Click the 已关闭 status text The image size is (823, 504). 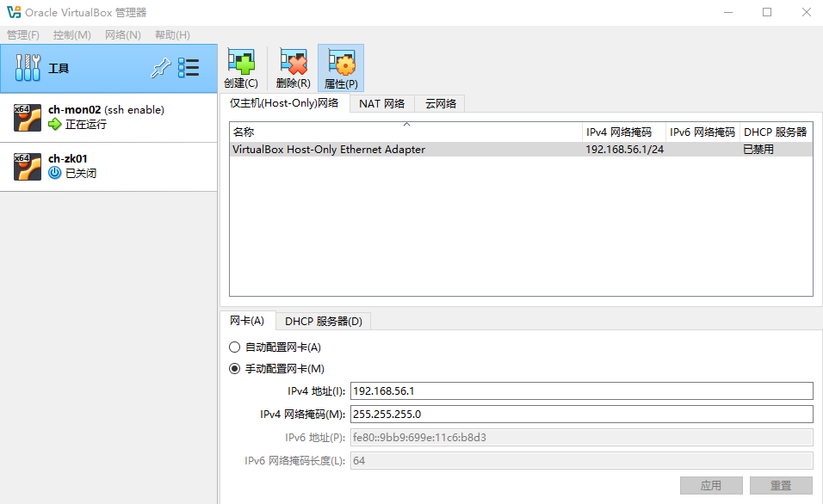81,174
